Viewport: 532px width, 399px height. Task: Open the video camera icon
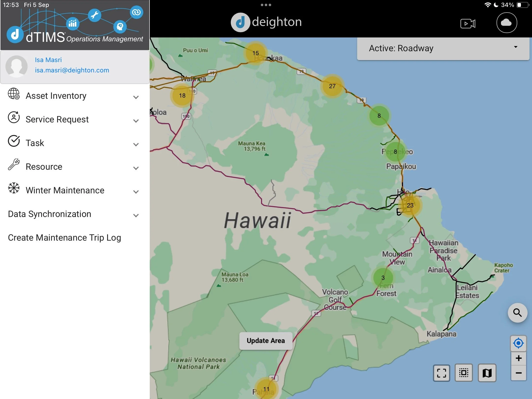[467, 24]
